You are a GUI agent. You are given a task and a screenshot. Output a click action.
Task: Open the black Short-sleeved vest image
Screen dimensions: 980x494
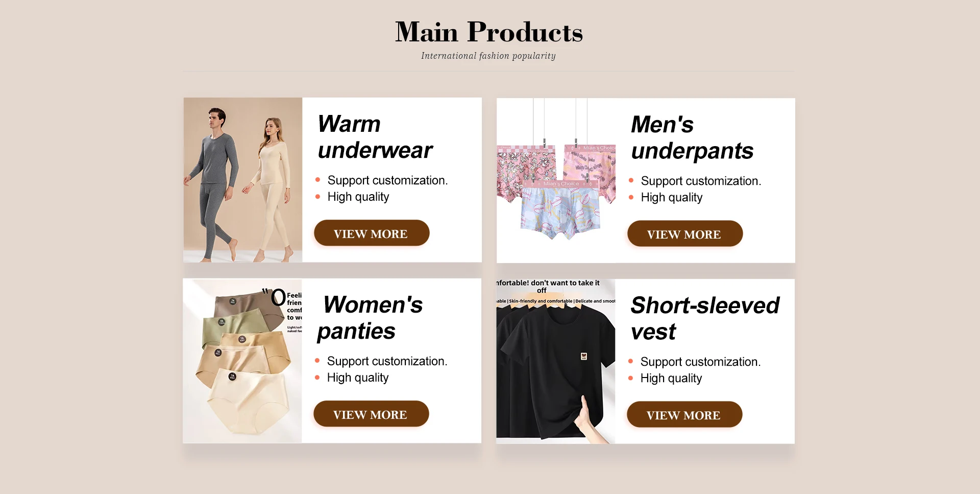556,361
